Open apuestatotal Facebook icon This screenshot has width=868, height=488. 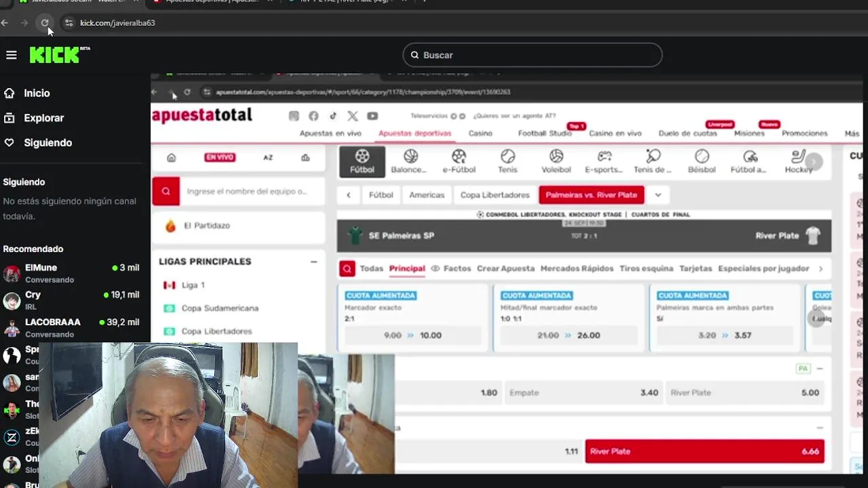point(313,116)
